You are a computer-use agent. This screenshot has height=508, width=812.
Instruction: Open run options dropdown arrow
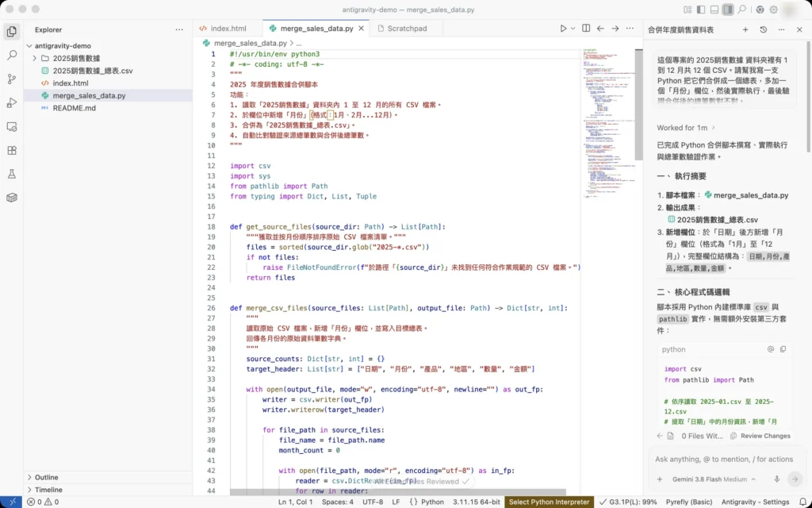[x=573, y=29]
